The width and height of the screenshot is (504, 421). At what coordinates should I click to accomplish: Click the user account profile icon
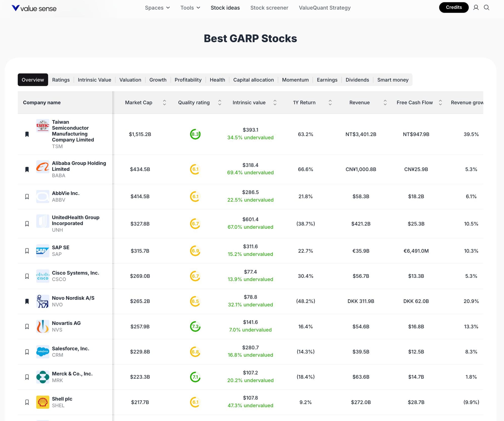pyautogui.click(x=476, y=8)
